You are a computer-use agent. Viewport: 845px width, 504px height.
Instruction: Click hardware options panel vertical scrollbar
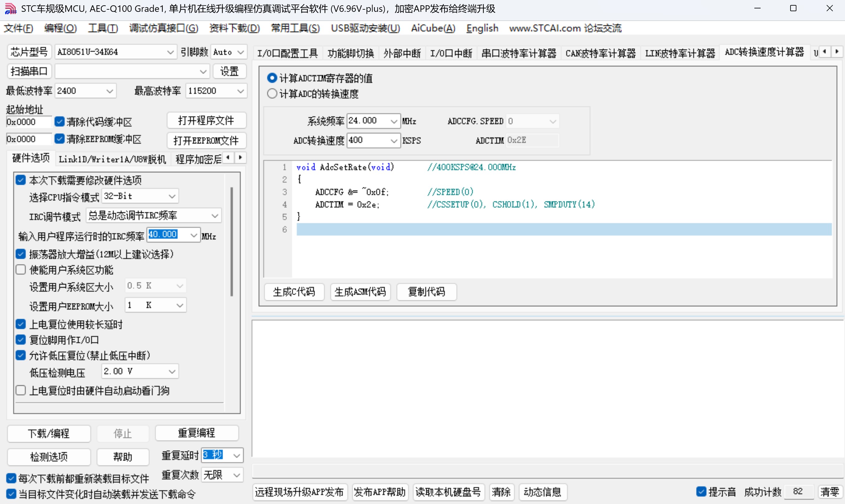pyautogui.click(x=232, y=241)
